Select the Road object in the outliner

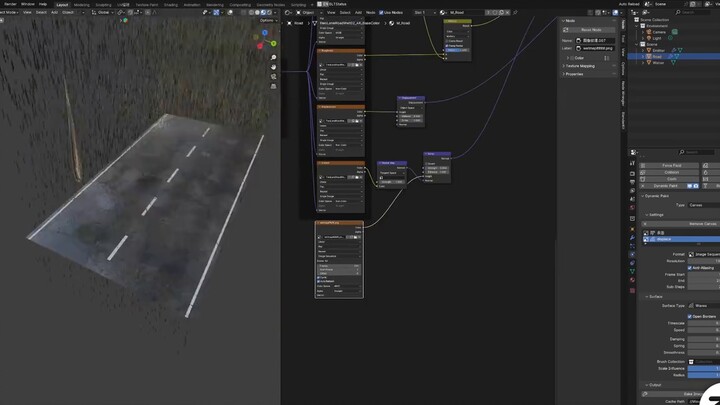click(657, 57)
